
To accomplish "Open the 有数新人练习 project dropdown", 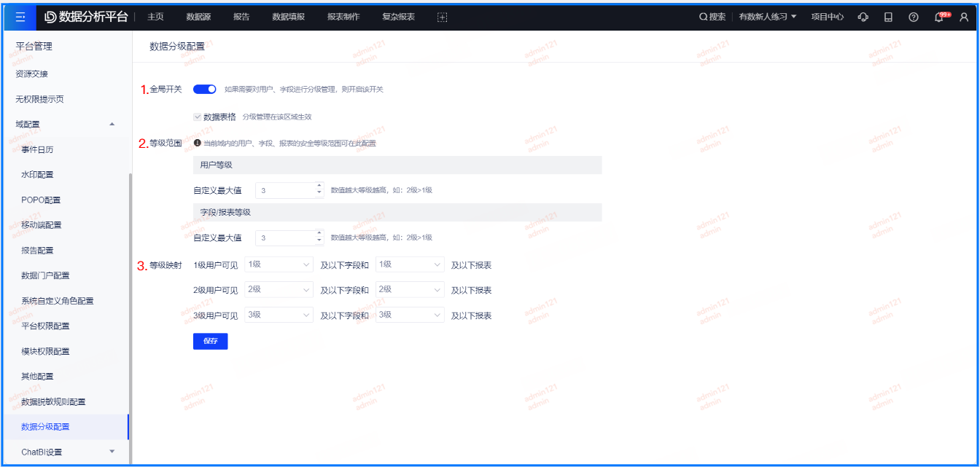I will click(x=767, y=17).
